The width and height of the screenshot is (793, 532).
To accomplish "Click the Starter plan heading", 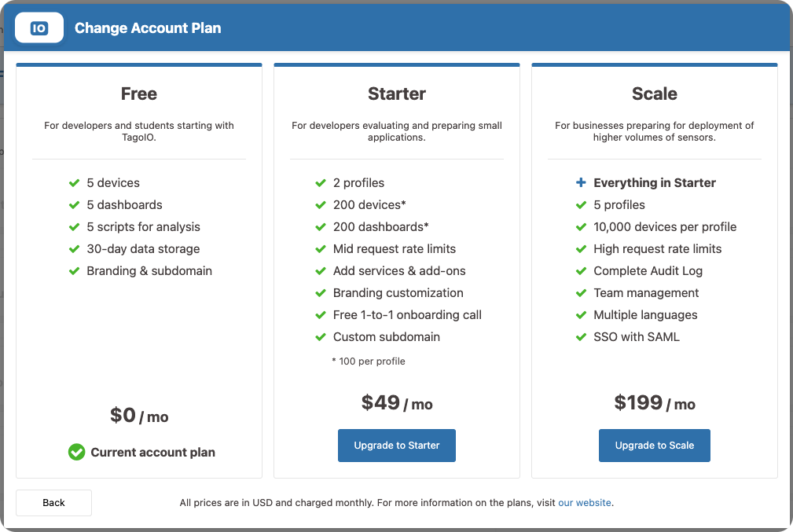I will pyautogui.click(x=397, y=94).
